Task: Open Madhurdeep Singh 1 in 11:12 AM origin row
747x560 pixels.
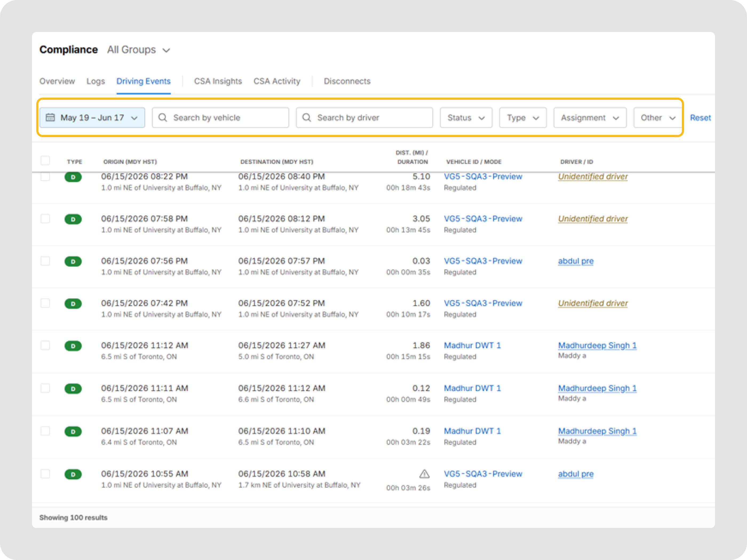Action: tap(597, 345)
